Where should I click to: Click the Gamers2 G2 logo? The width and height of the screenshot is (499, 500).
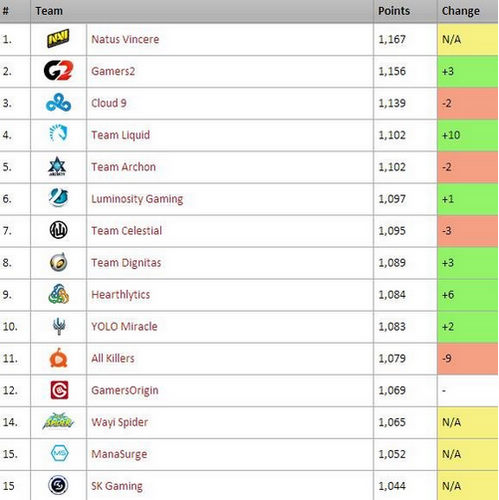tap(58, 71)
